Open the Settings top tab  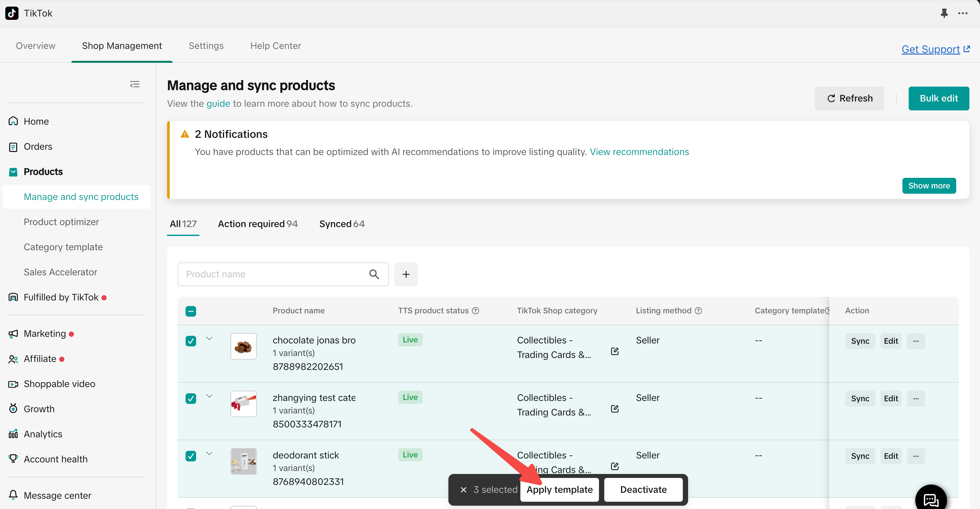pos(206,46)
